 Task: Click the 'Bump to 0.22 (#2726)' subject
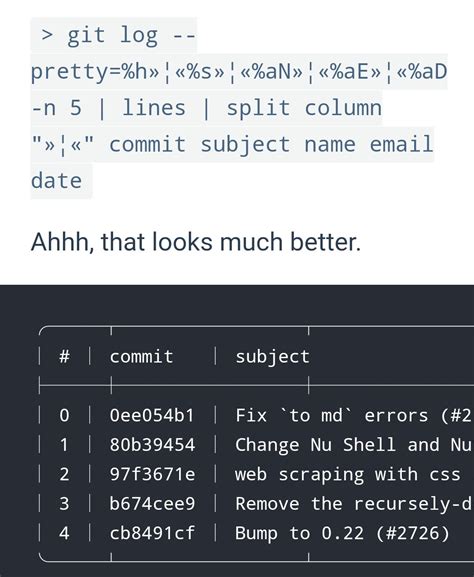coord(343,533)
